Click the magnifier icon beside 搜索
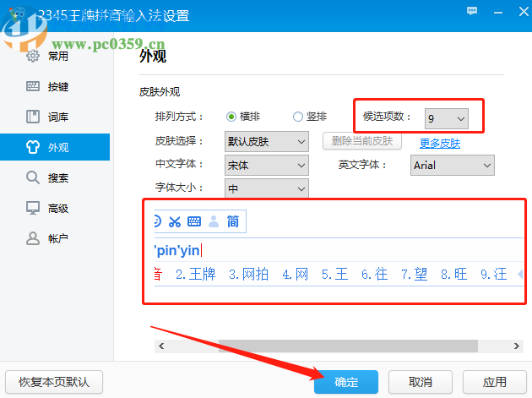Screen dimensions: 532x398 33,177
